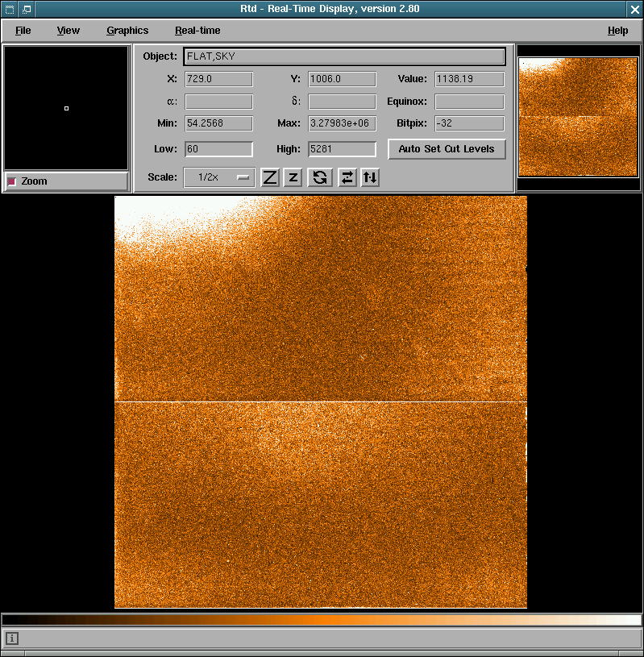Click the Max value field 3.27983e+06

[342, 123]
